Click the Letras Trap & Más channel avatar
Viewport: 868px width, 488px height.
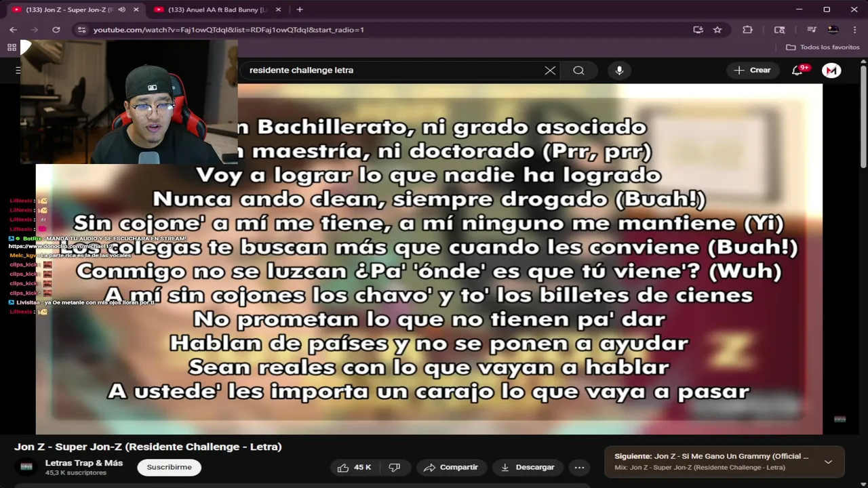(x=26, y=467)
